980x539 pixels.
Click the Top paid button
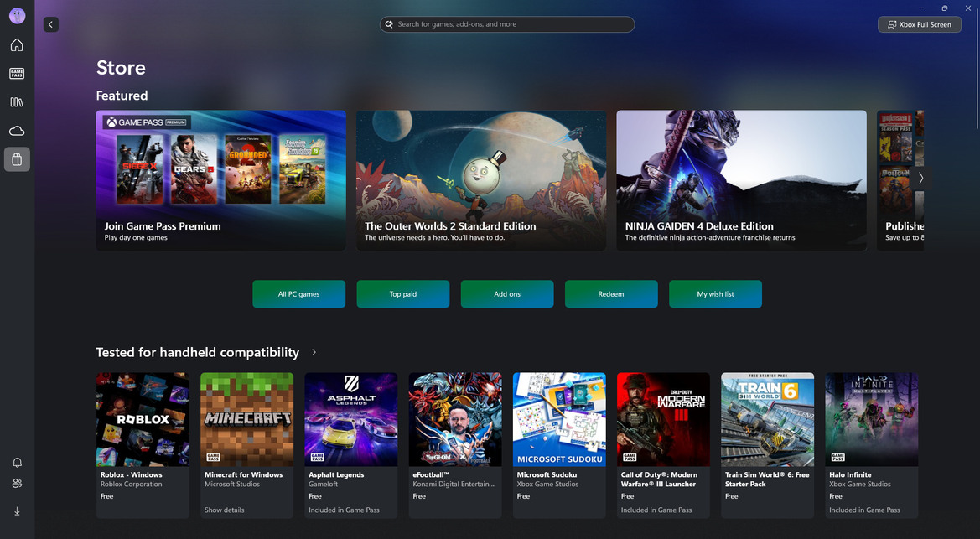[x=403, y=294]
